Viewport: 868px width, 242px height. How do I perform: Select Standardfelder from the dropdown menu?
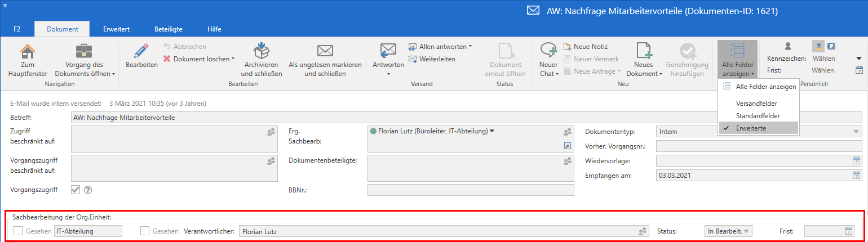(x=756, y=116)
